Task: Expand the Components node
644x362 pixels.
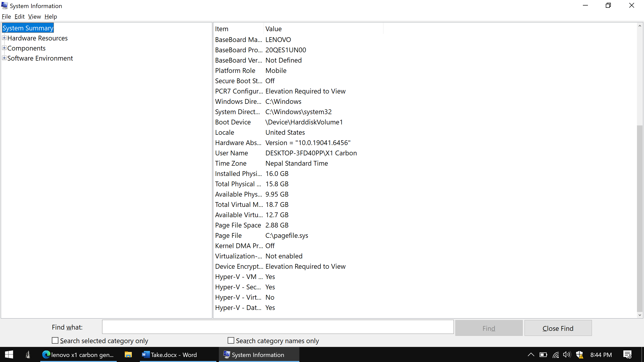Action: 4,48
